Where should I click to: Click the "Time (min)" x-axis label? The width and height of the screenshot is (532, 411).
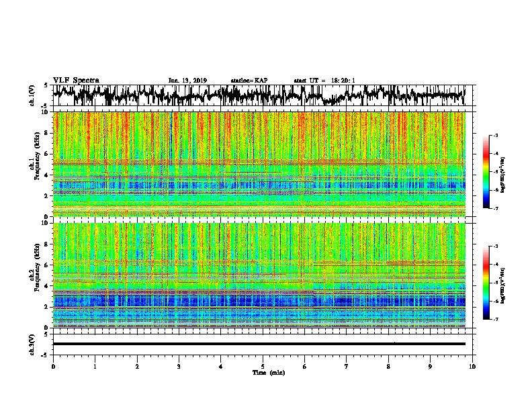click(x=269, y=373)
